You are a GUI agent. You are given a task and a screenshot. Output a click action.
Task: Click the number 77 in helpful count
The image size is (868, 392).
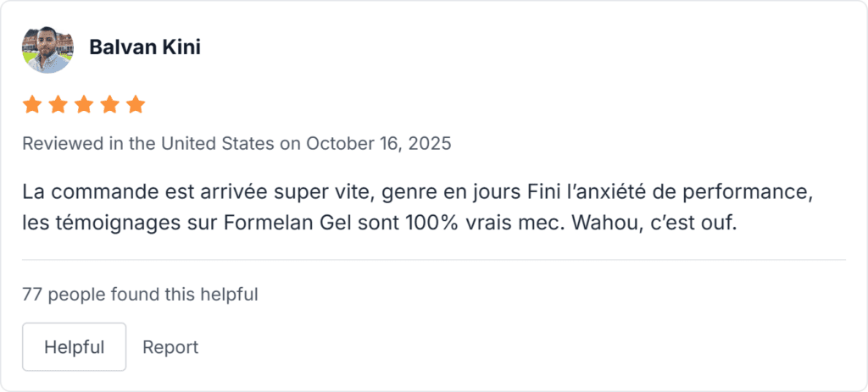click(31, 295)
